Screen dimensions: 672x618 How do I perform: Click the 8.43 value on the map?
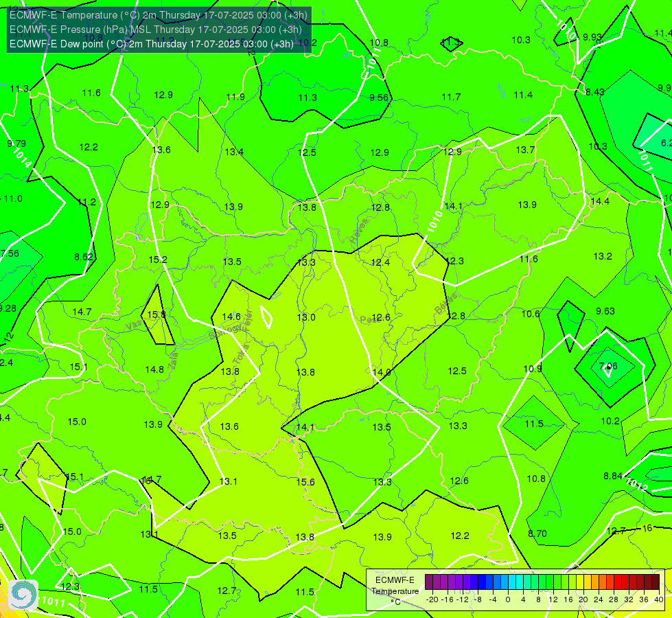[x=595, y=92]
